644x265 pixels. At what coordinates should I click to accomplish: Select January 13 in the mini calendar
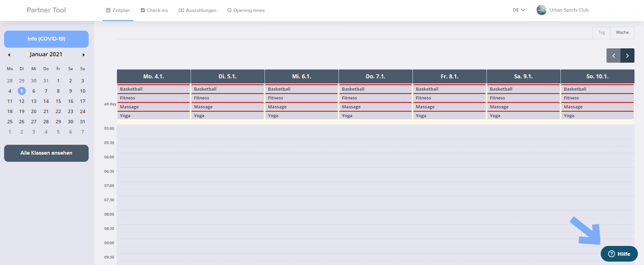coord(34,101)
